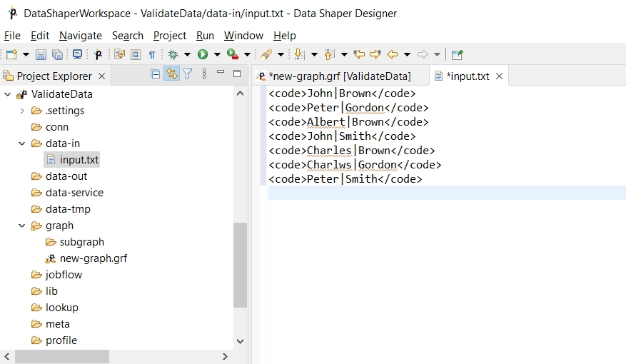Viewport: 626px width, 364px height.
Task: Open the Forward history dropdown arrow
Action: point(437,54)
